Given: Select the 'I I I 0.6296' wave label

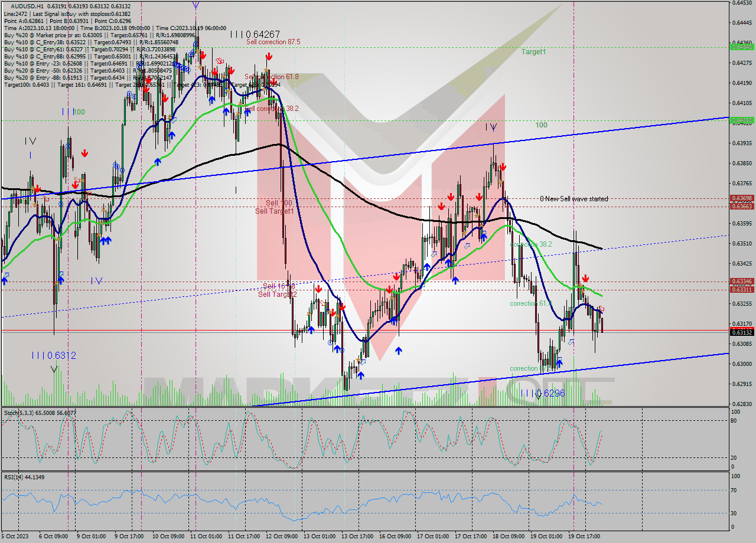Looking at the screenshot, I should click(543, 393).
